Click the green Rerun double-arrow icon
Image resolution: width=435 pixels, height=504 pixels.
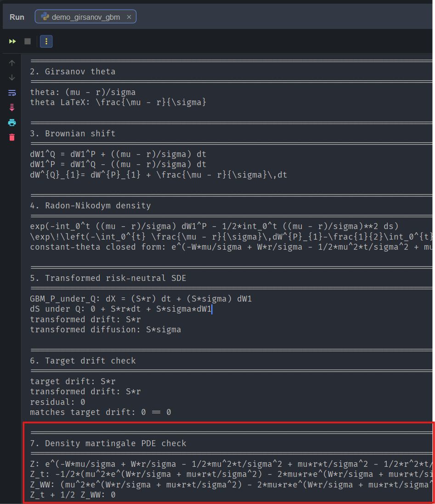click(x=12, y=41)
